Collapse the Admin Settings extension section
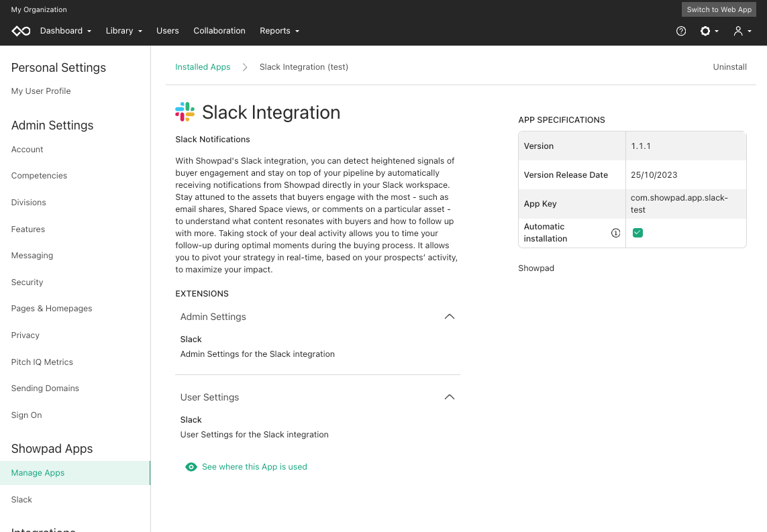The image size is (767, 532). click(450, 317)
